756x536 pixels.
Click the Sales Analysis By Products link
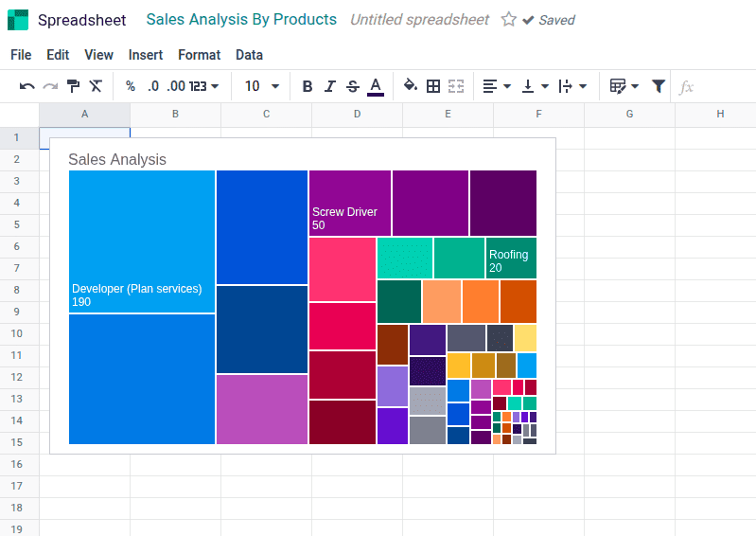[241, 20]
